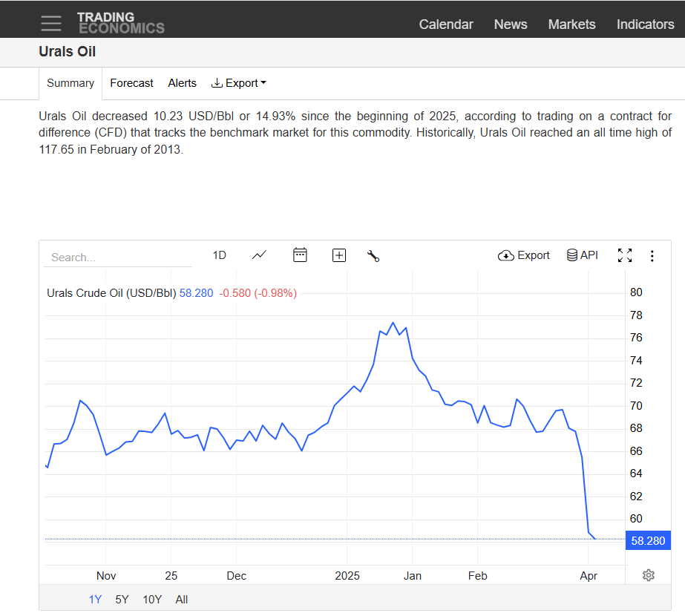Open Indicators in top navigation
Viewport: 685px width, 616px height.
(645, 24)
